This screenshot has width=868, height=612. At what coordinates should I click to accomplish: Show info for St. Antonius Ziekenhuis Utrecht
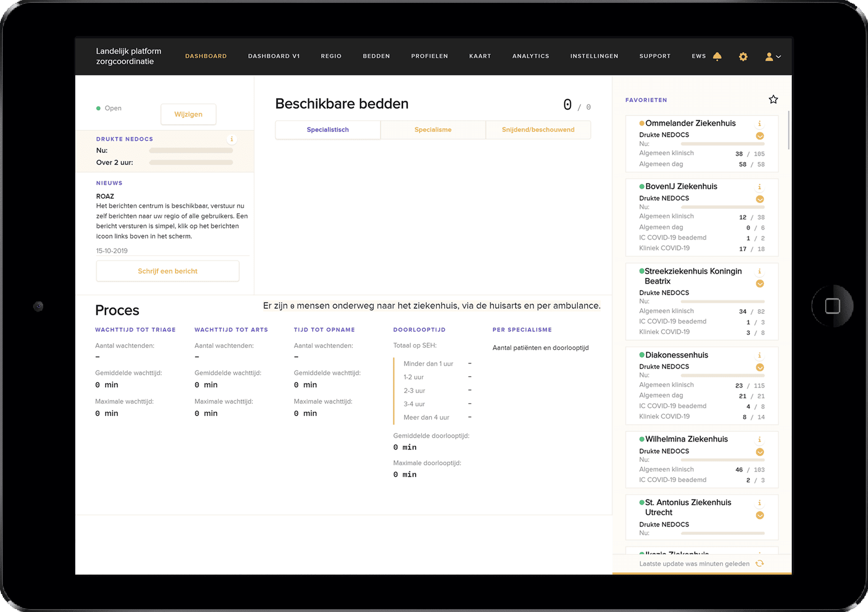[x=760, y=503]
